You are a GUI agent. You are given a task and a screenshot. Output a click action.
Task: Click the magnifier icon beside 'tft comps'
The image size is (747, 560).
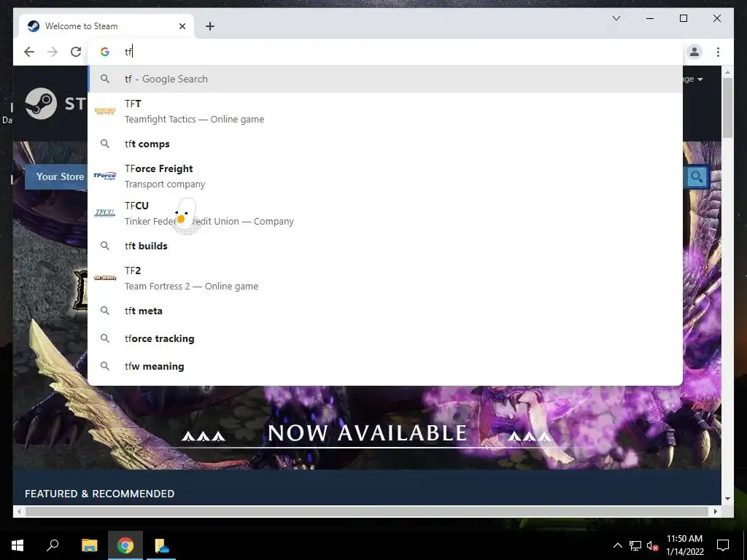click(105, 144)
